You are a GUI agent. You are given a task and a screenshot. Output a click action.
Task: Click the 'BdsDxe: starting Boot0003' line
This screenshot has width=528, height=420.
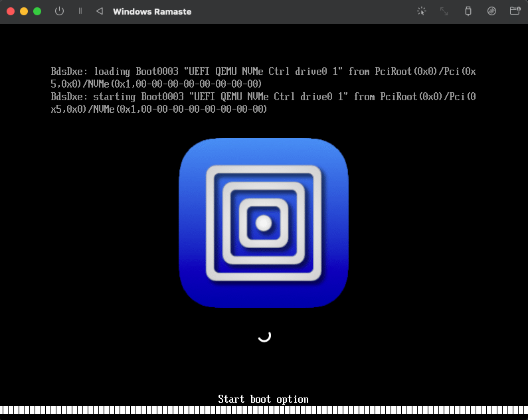pos(263,103)
